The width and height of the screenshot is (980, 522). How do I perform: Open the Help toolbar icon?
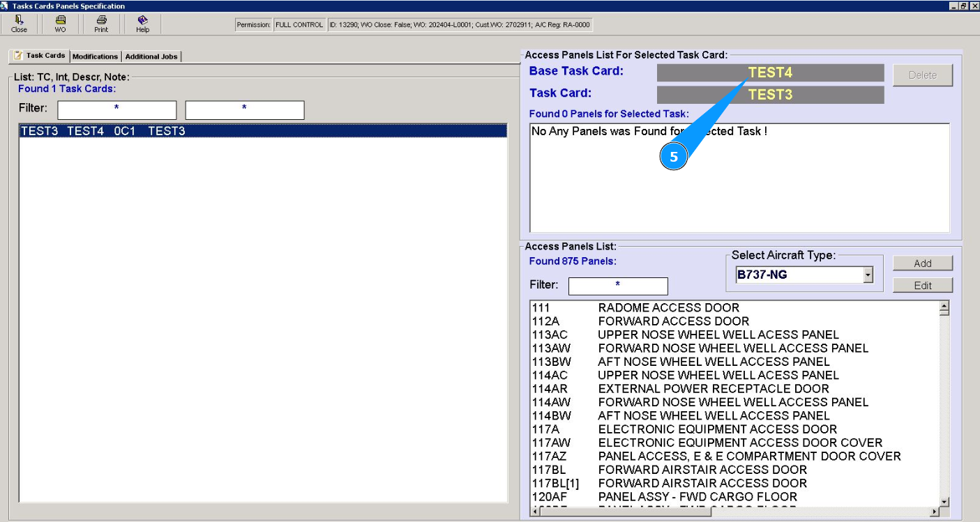[x=142, y=24]
